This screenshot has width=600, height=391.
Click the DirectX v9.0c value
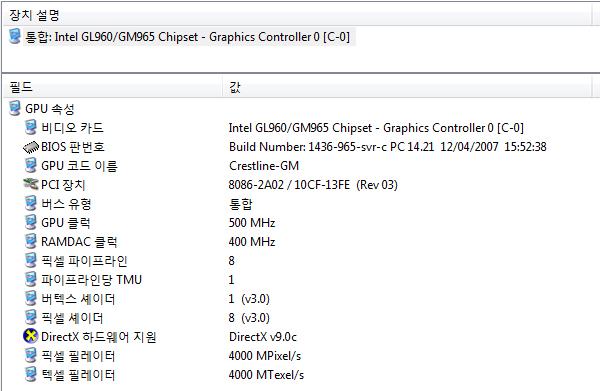[x=263, y=337]
